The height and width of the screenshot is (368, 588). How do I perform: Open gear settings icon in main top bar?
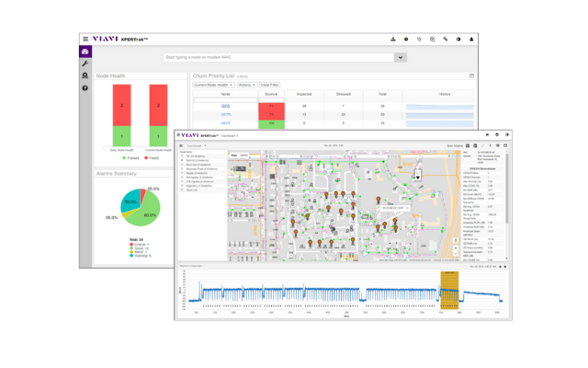406,39
